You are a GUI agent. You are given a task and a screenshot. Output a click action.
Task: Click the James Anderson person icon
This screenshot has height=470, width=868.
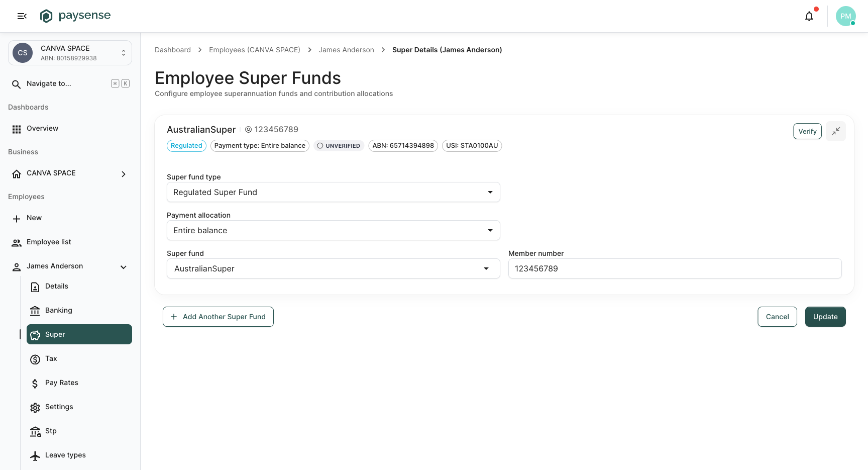(17, 267)
